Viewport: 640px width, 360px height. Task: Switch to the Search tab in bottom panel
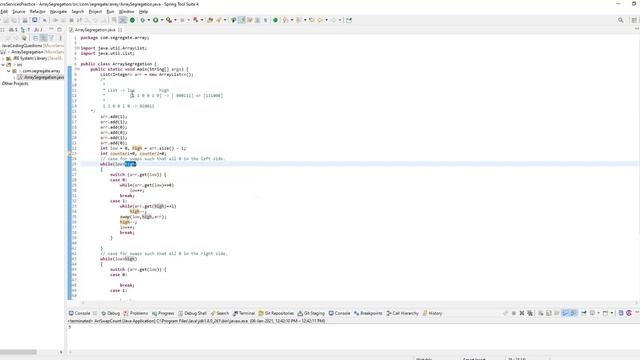pyautogui.click(x=220, y=313)
